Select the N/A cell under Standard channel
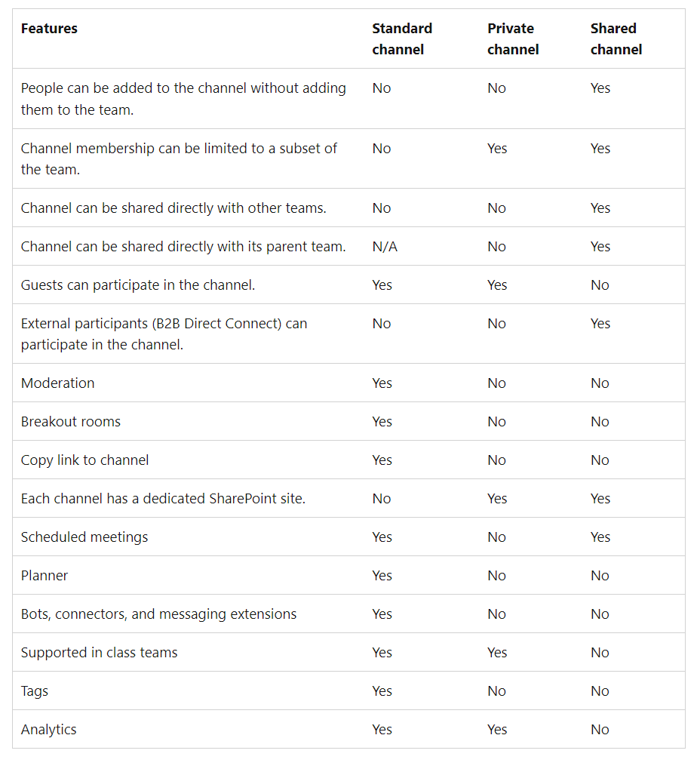Screen dimensions: 700x772 pyautogui.click(x=385, y=247)
